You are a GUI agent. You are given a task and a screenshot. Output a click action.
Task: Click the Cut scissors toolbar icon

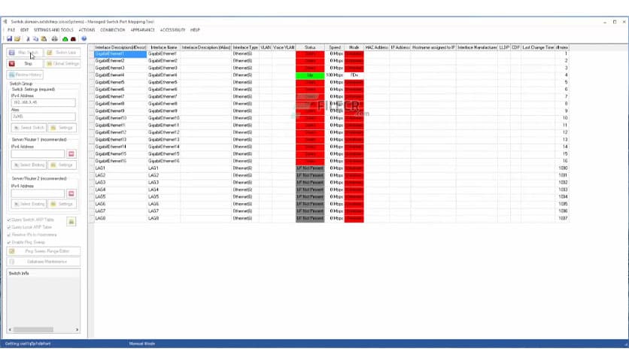[x=28, y=39]
